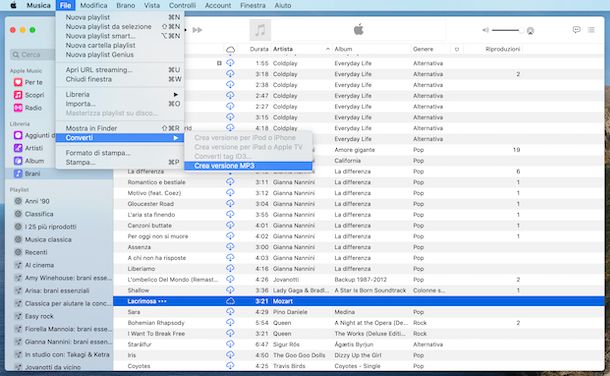Click the Cerca search field
The width and height of the screenshot is (610, 376).
point(33,54)
